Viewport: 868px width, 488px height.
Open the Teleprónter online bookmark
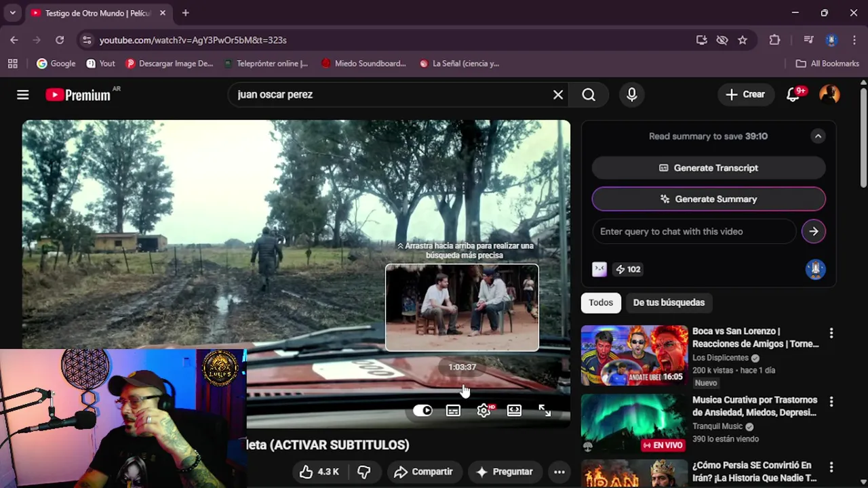(265, 64)
